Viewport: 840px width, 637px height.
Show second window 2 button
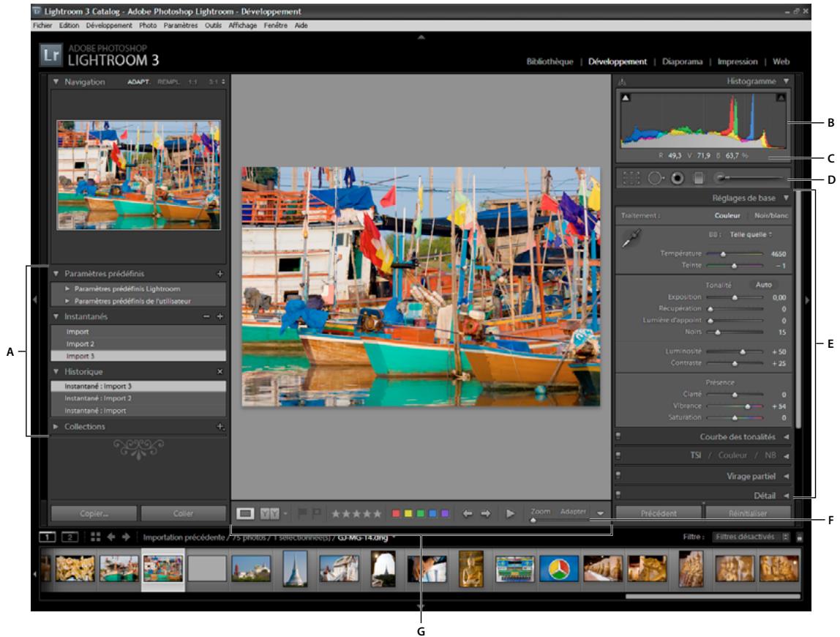click(70, 537)
